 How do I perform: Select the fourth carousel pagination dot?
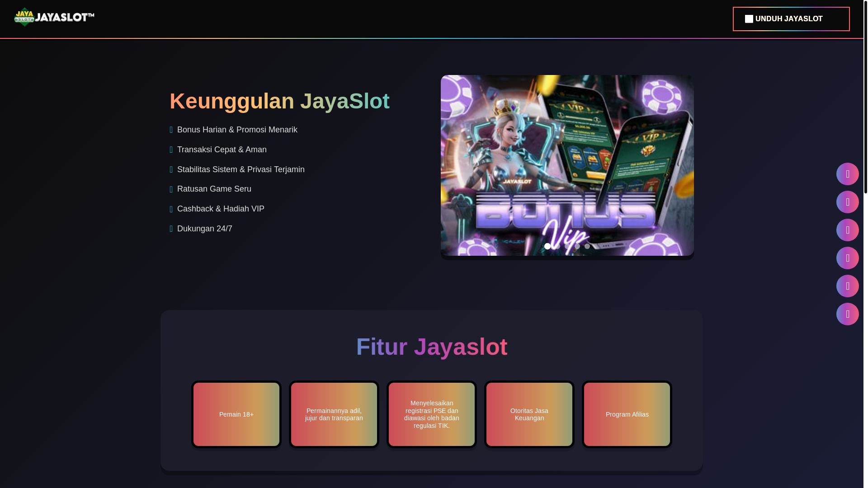(577, 246)
